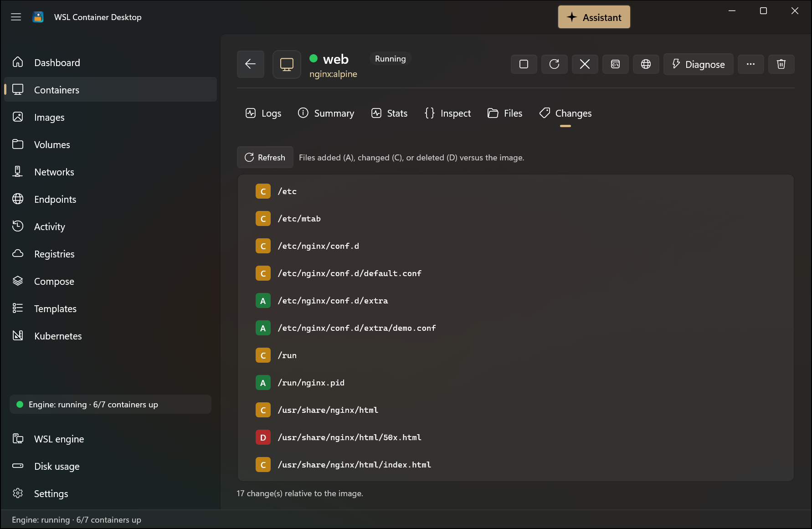Screen dimensions: 812x529
Task: Restart the web container
Action: [555, 64]
